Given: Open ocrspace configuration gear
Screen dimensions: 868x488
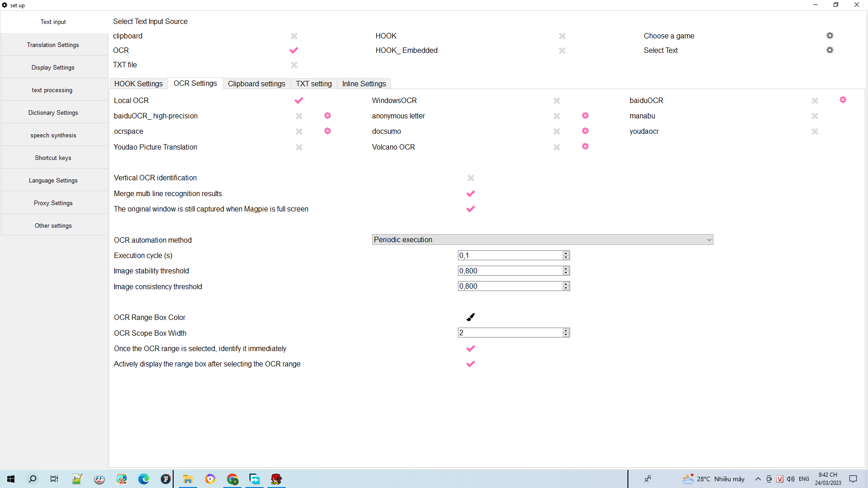Looking at the screenshot, I should coord(327,131).
